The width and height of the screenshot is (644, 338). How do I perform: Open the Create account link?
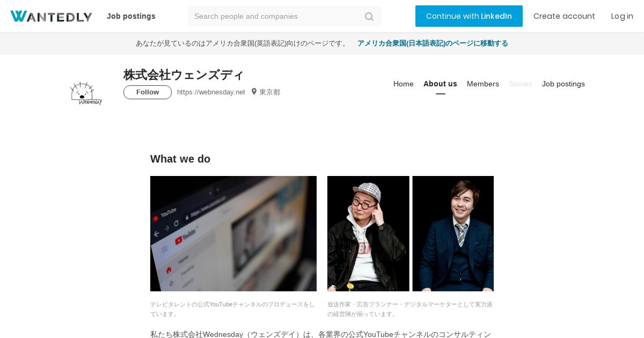click(564, 16)
